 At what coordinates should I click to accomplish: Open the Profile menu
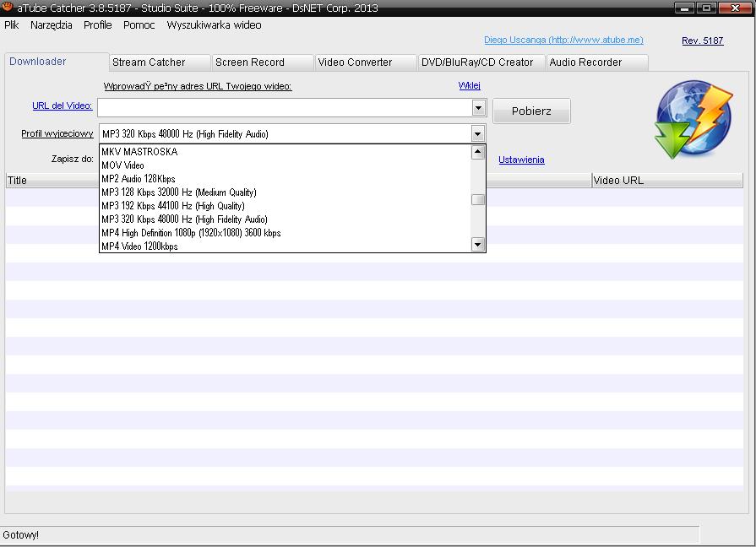[x=97, y=25]
